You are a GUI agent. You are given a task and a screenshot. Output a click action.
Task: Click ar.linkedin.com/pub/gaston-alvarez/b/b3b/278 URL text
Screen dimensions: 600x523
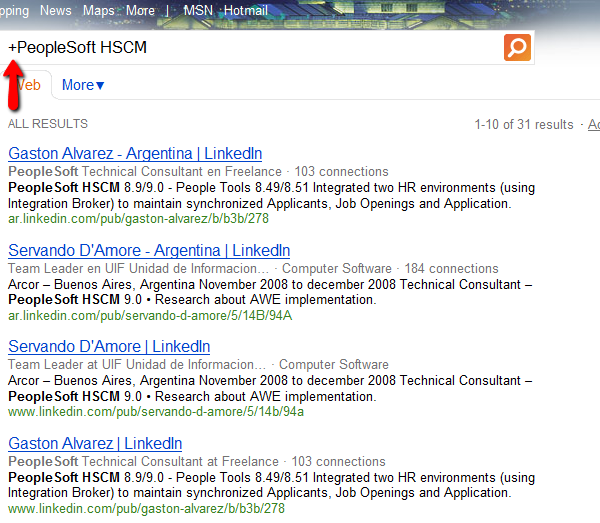(x=139, y=219)
